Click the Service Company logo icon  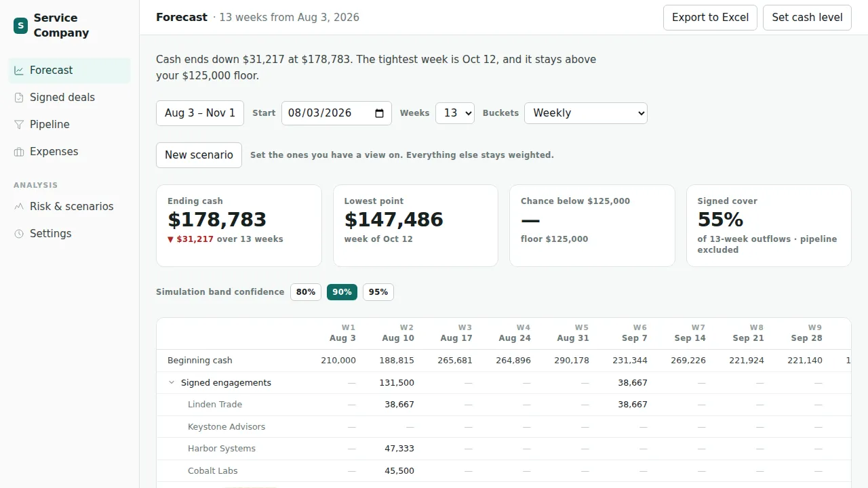pyautogui.click(x=20, y=26)
